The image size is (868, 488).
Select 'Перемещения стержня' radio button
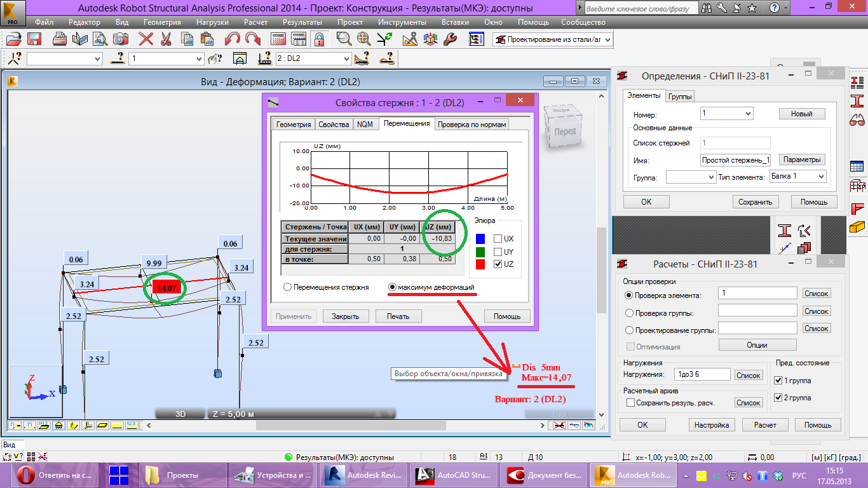288,287
